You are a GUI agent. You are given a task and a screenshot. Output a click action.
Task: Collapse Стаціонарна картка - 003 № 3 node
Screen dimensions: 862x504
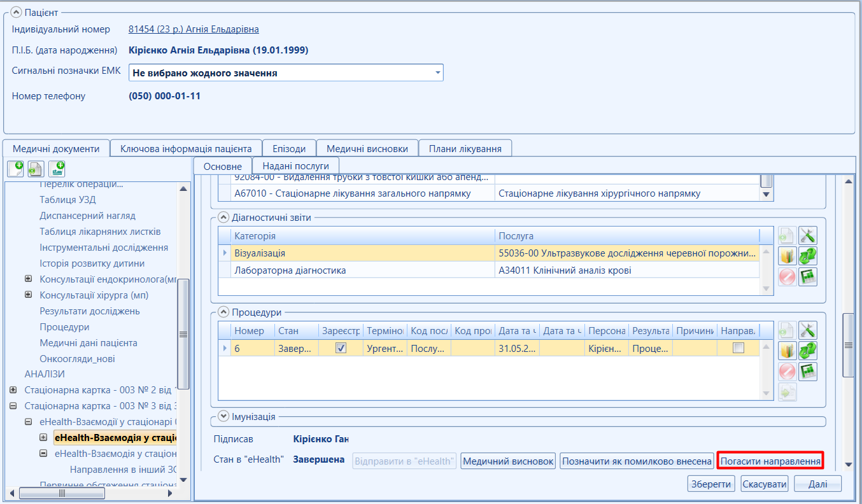(x=13, y=405)
